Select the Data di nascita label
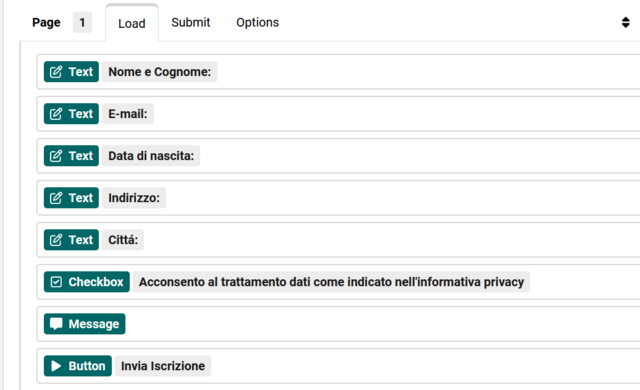Image resolution: width=640 pixels, height=390 pixels. [x=151, y=156]
